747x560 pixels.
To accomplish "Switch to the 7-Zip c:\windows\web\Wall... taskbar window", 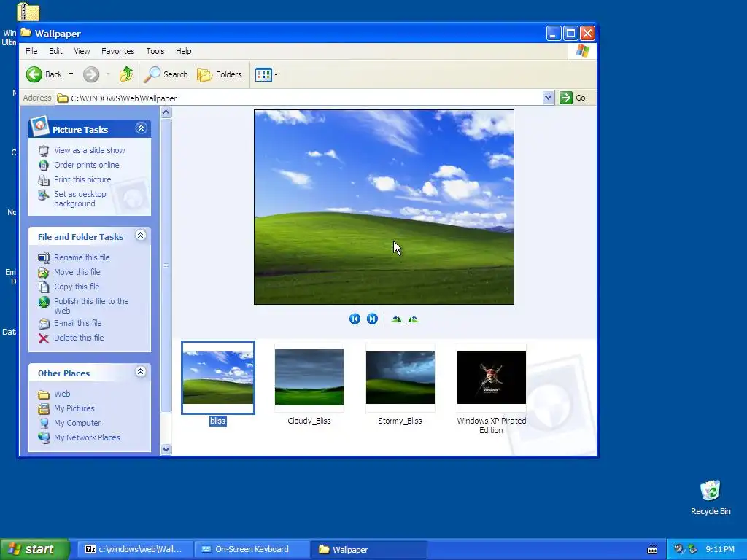I will (x=134, y=550).
